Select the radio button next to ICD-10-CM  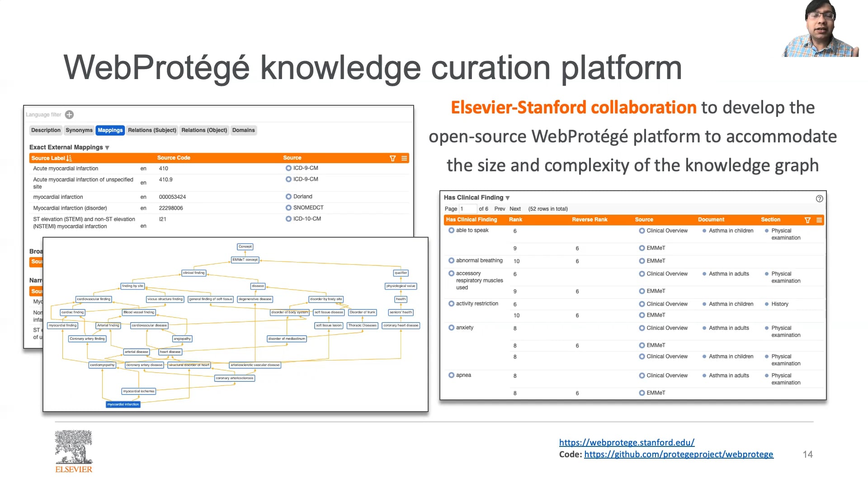288,219
